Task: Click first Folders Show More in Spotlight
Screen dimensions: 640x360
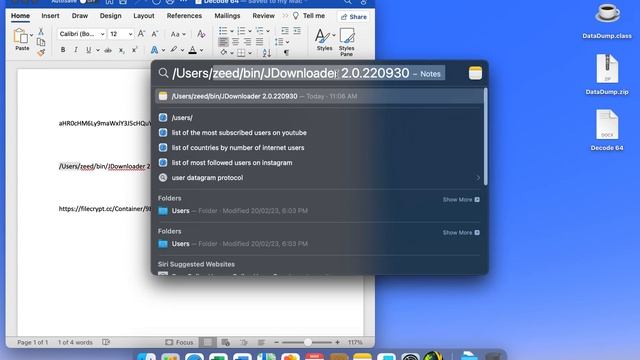Action: click(461, 200)
